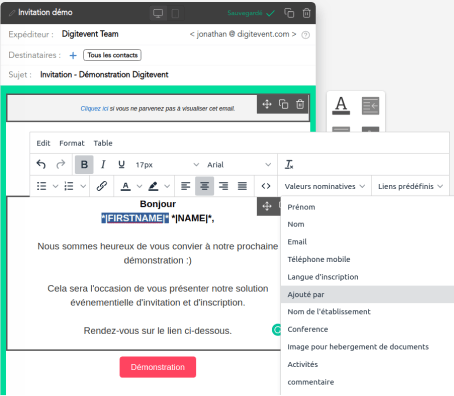Switch to mobile preview mode
Screen dimensions: 454x396
pos(175,13)
